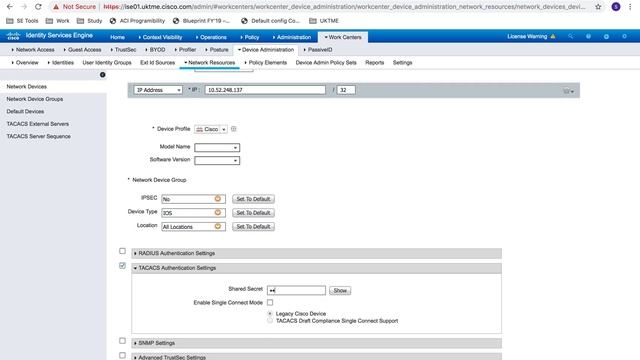
Task: Click the Device Profile info icon
Action: [233, 129]
